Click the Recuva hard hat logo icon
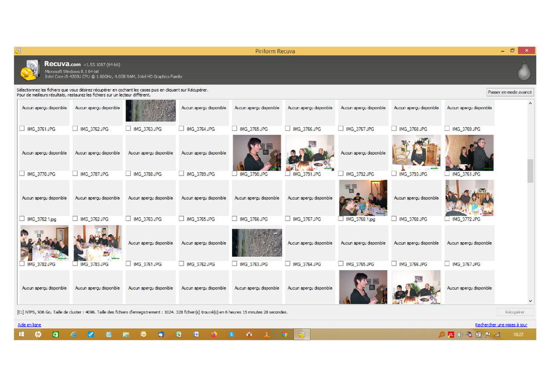Viewport: 555px width, 392px height. (x=29, y=70)
